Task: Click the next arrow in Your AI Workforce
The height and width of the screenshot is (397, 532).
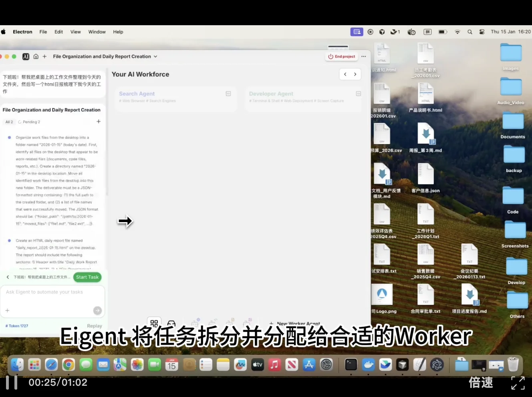Action: point(355,74)
